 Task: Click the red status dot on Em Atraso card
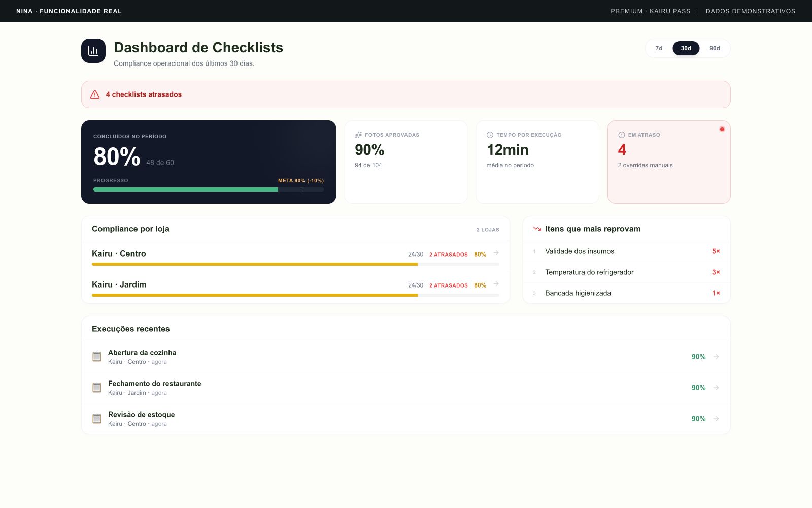pyautogui.click(x=722, y=129)
